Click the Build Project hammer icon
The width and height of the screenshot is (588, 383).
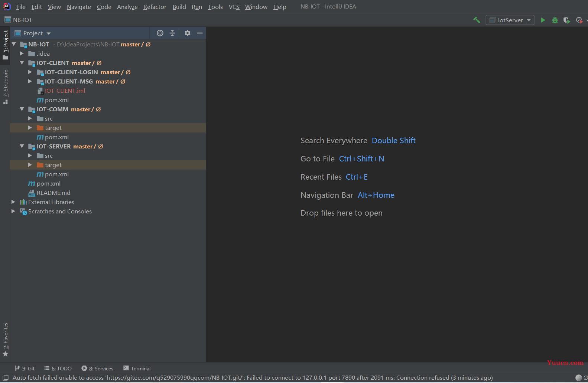(x=477, y=20)
